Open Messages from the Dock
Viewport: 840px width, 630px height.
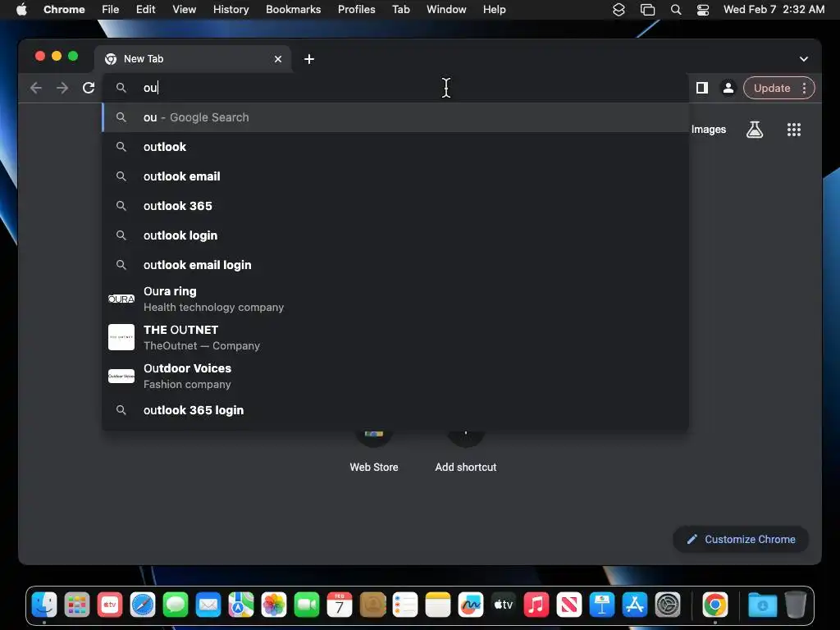[176, 605]
